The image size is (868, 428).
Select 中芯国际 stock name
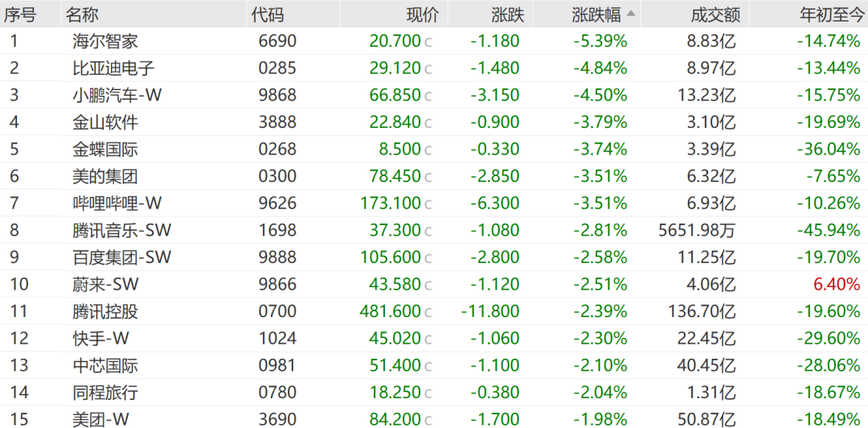[104, 365]
